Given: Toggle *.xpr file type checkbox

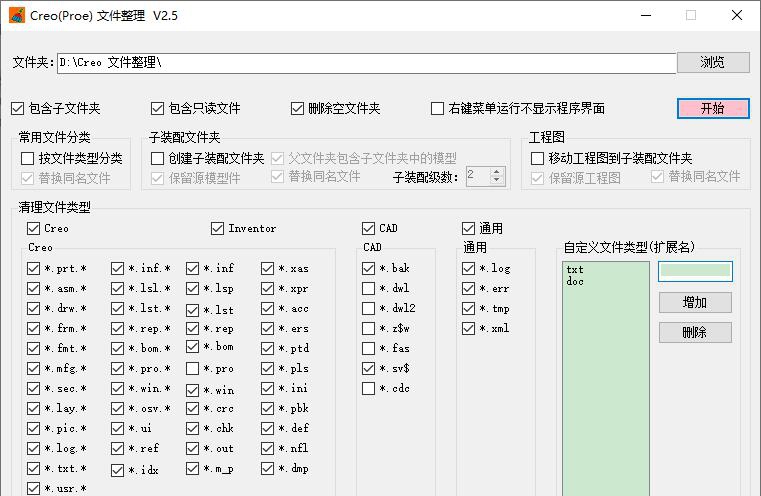Looking at the screenshot, I should point(267,288).
